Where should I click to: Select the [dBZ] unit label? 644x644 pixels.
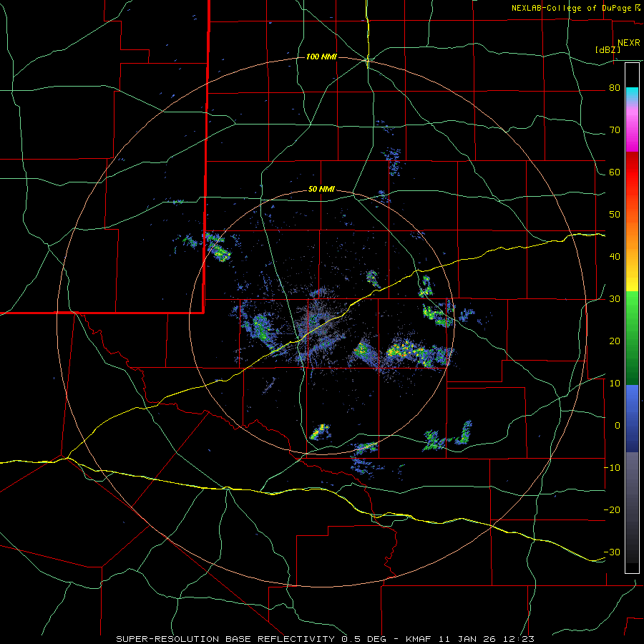[x=608, y=50]
